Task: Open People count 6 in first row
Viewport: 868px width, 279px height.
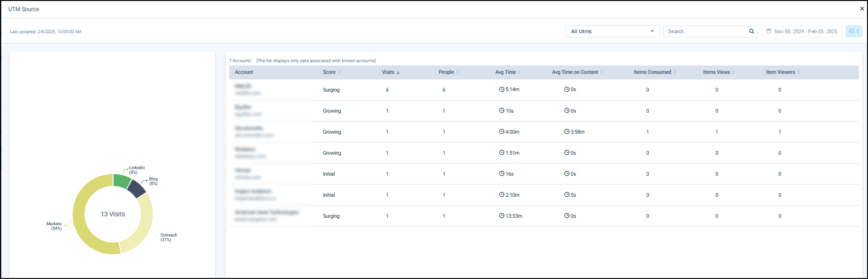Action: [444, 90]
